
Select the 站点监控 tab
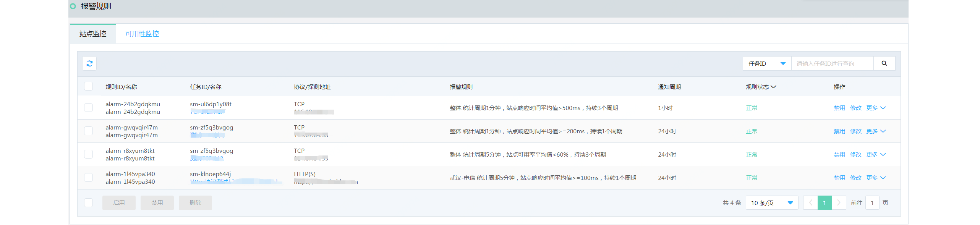[x=93, y=34]
